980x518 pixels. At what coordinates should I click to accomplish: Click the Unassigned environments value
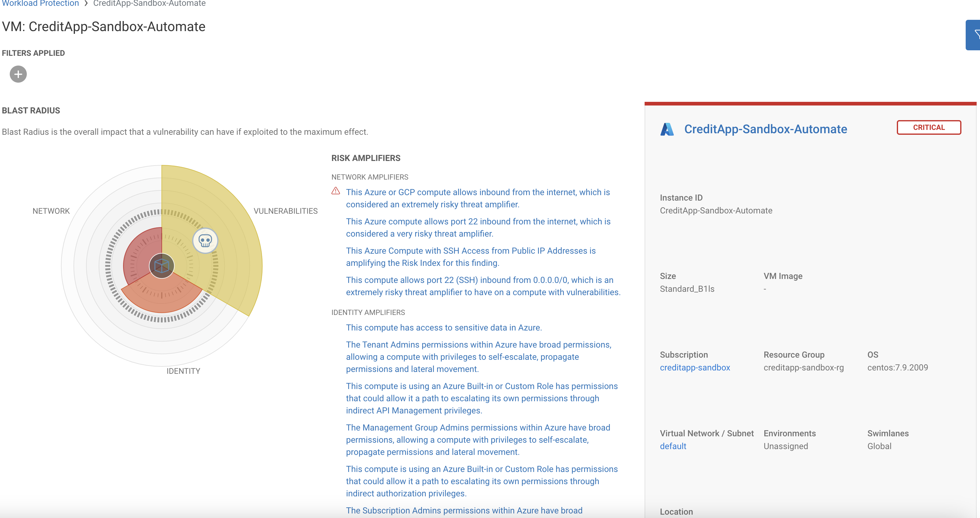click(x=786, y=446)
